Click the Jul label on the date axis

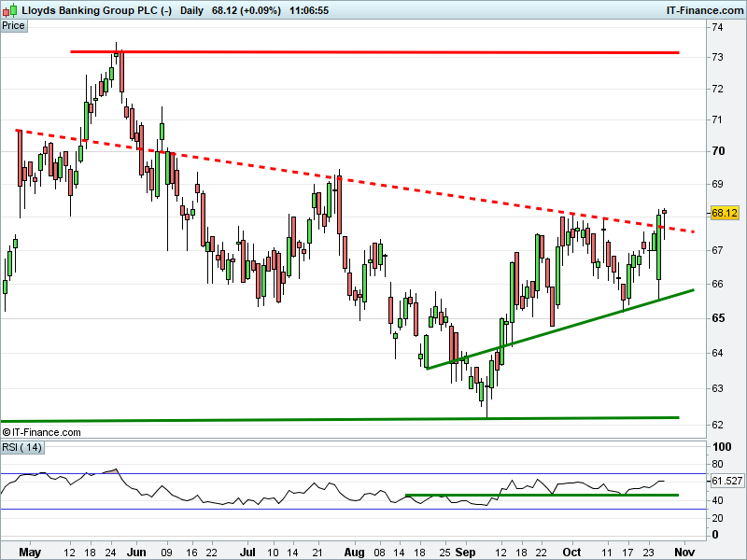247,553
